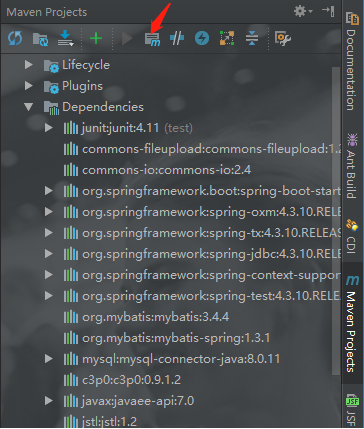Click library icon beside c3p0:c3p0:0.9.1.2

pos(71,380)
